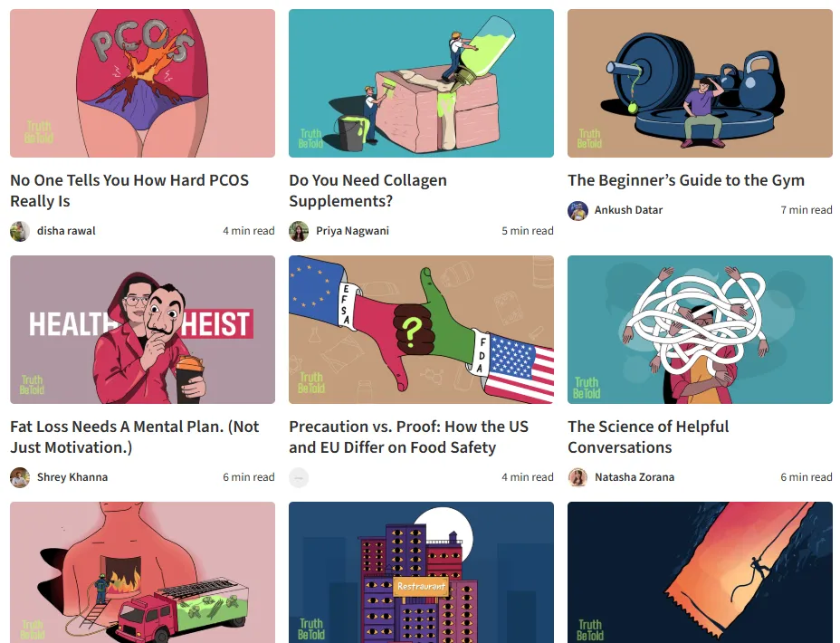The image size is (840, 643).
Task: Open 'Do You Need Collagen Supplements?' article
Action: 368,191
